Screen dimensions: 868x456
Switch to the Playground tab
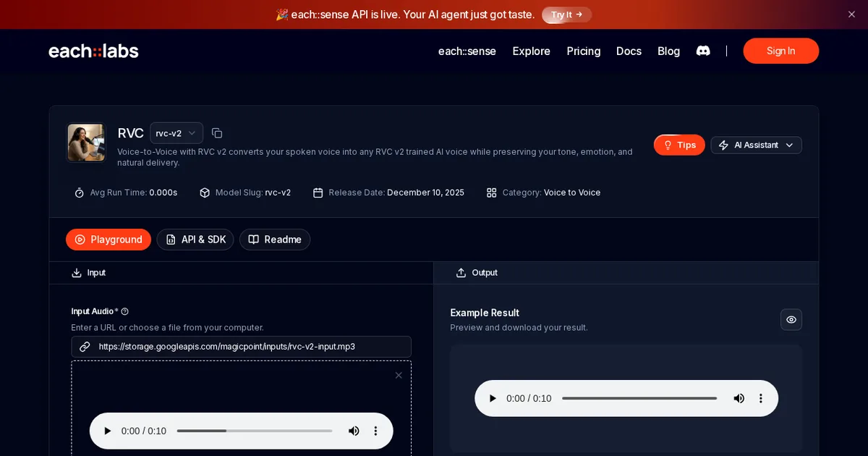(x=109, y=240)
